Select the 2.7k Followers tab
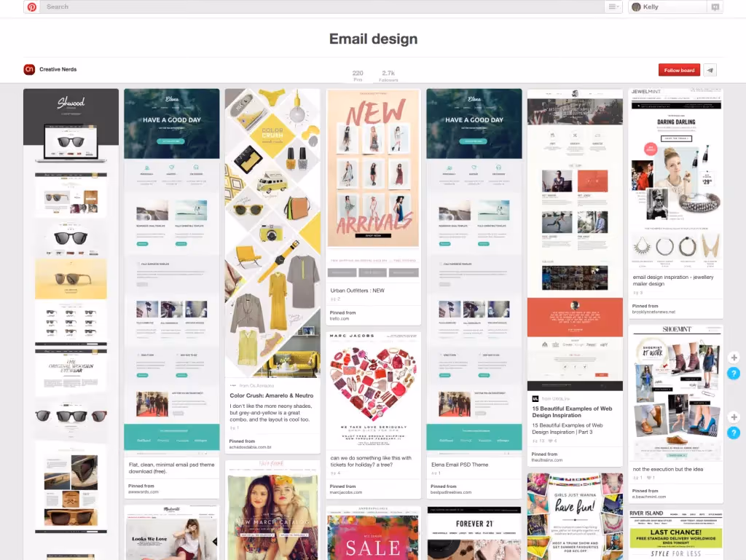 [x=388, y=76]
